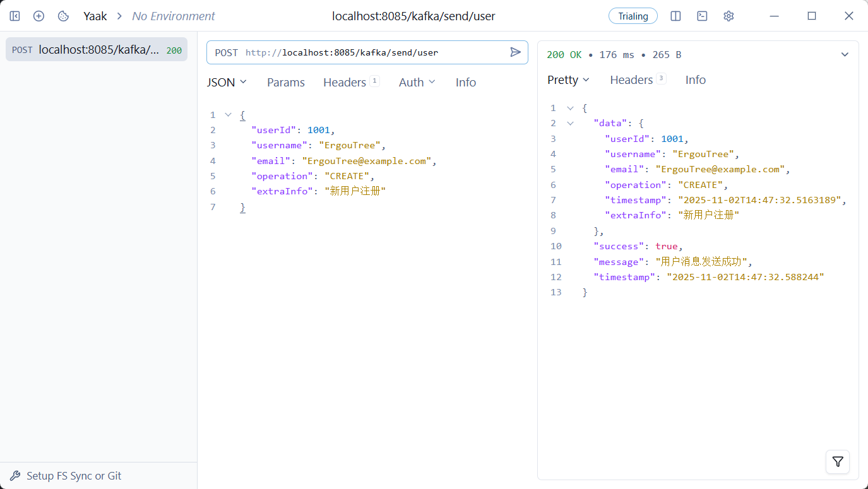
Task: Click the wrench icon for FS Sync
Action: (x=15, y=476)
